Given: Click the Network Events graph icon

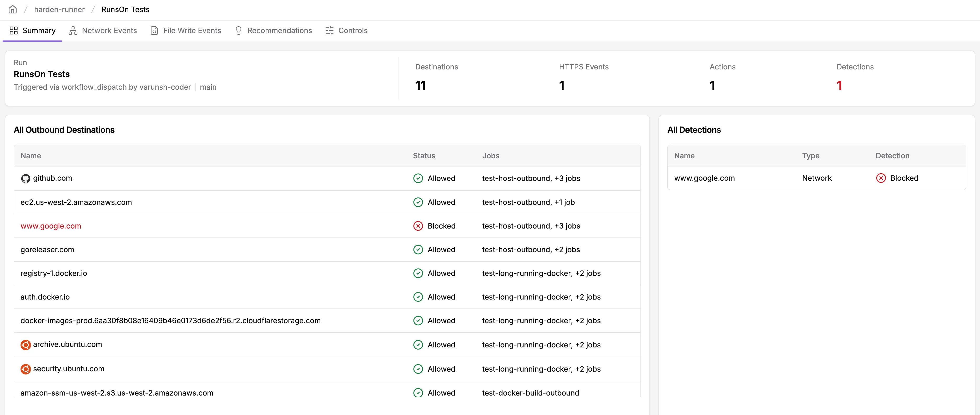Looking at the screenshot, I should click(x=73, y=31).
